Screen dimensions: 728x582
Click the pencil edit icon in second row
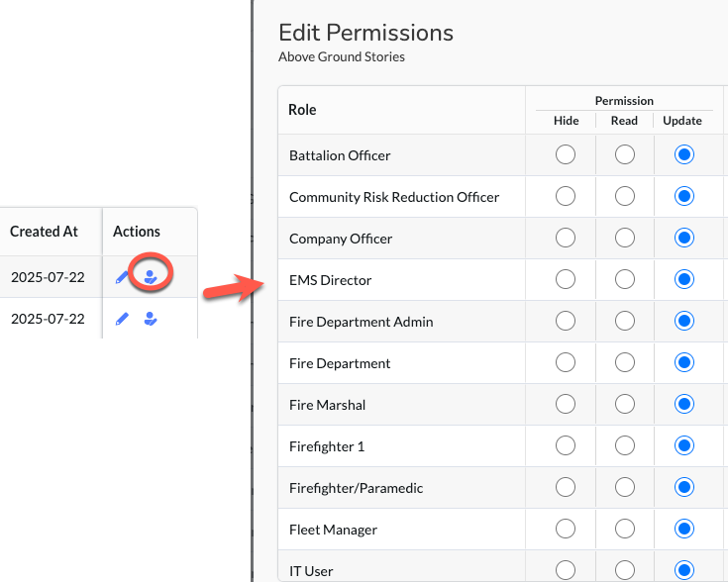122,319
